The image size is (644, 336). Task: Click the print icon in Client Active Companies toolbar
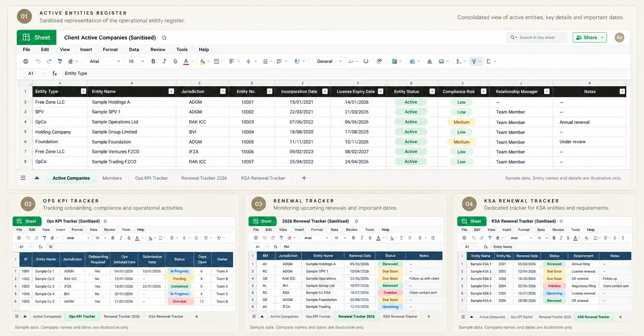(26, 61)
